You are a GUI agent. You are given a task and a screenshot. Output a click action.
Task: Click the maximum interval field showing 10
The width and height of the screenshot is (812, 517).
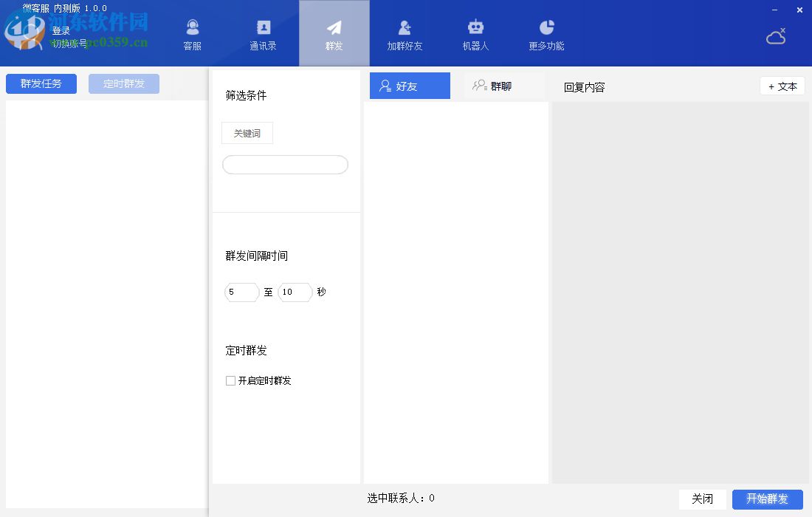pos(295,292)
